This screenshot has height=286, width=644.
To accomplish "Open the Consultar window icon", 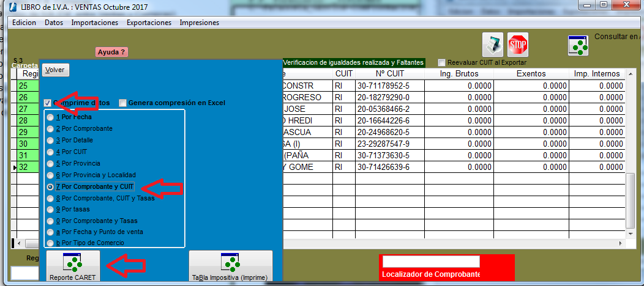I will click(578, 45).
